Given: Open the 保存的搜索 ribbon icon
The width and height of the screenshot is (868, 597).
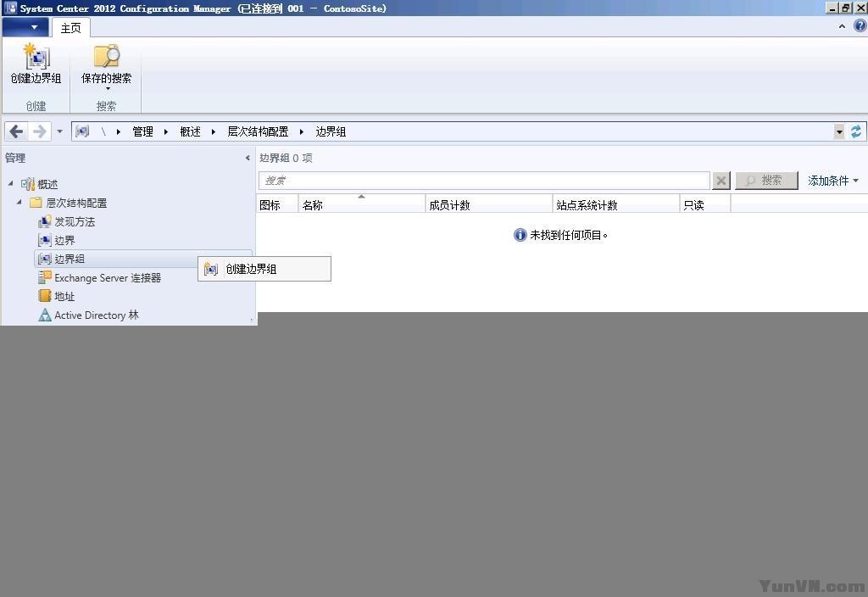Looking at the screenshot, I should [106, 57].
